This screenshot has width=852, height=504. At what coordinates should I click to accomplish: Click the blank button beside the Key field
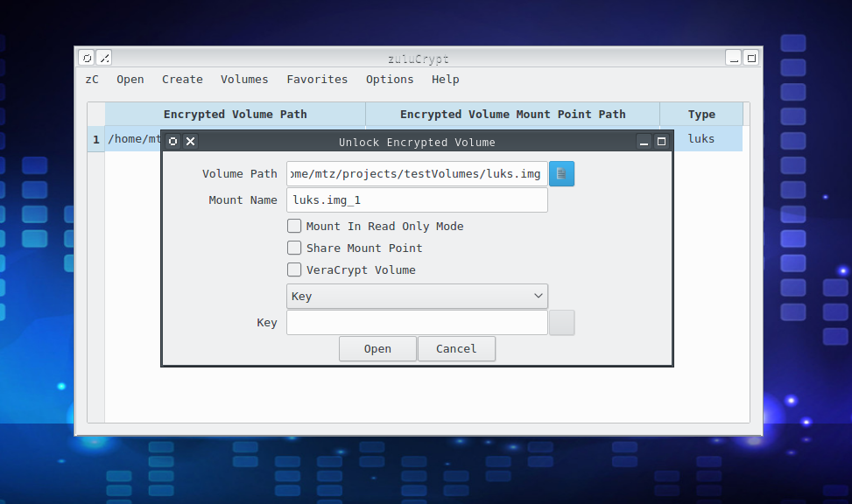[x=561, y=323]
